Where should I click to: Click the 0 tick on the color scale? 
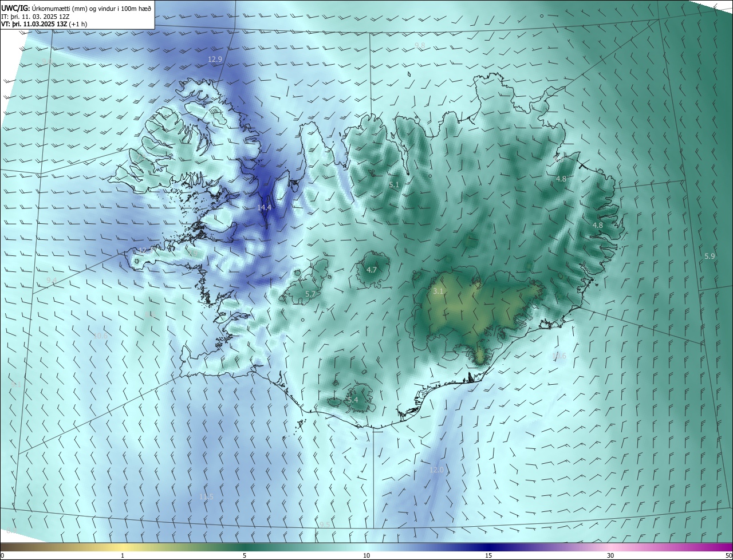(2, 555)
